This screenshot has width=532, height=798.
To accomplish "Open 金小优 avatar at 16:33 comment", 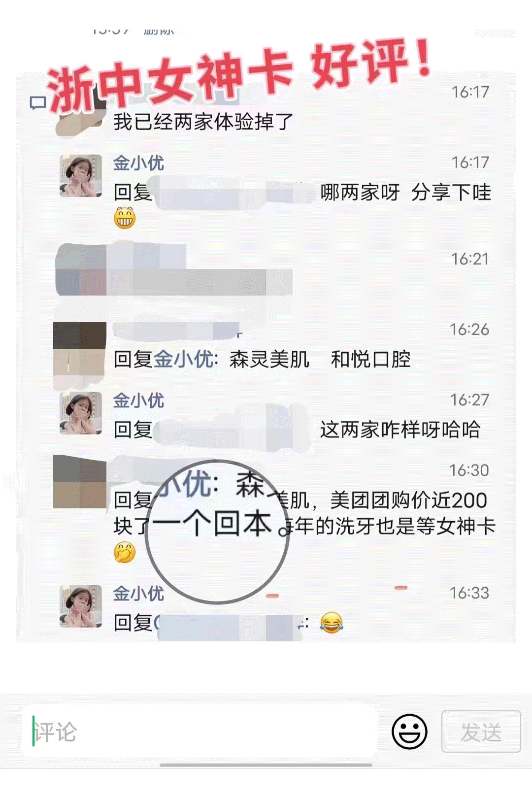I will point(81,606).
